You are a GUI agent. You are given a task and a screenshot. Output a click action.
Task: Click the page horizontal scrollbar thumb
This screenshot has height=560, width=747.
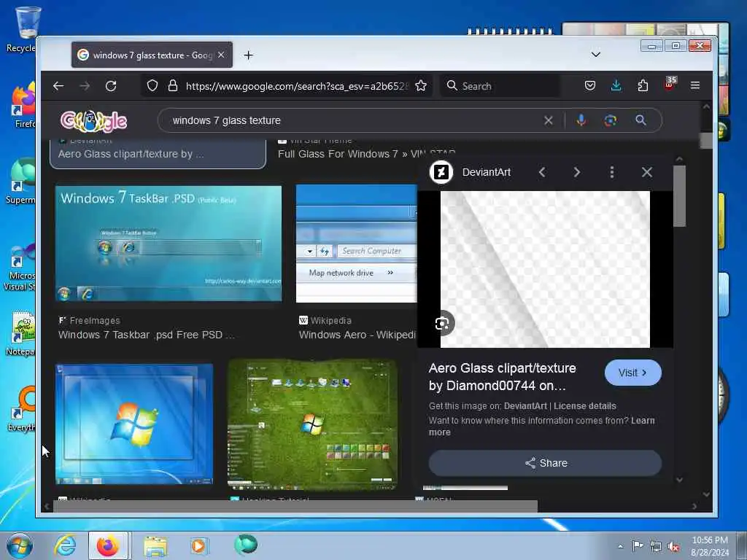[295, 506]
